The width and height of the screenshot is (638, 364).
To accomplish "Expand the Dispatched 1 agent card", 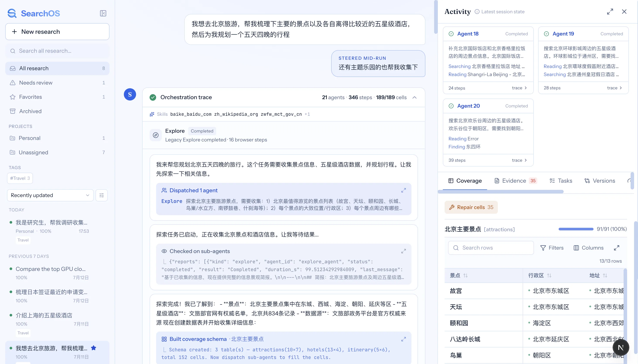I will coord(403,191).
